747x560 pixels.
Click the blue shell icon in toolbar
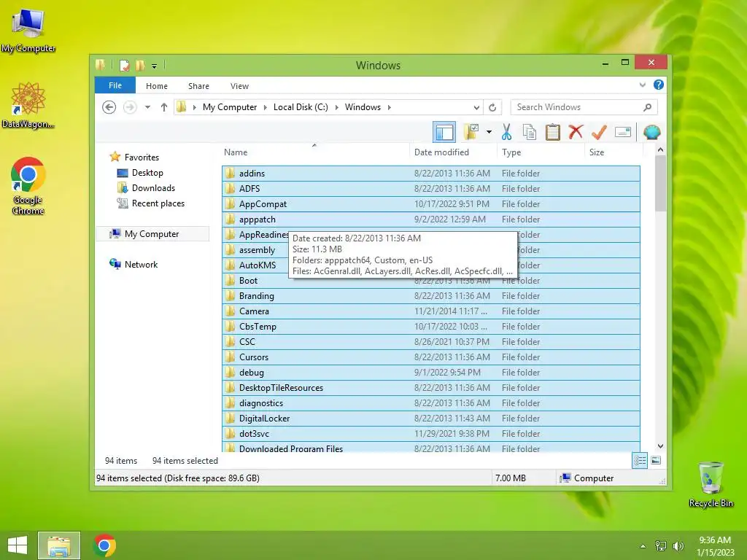coord(651,132)
